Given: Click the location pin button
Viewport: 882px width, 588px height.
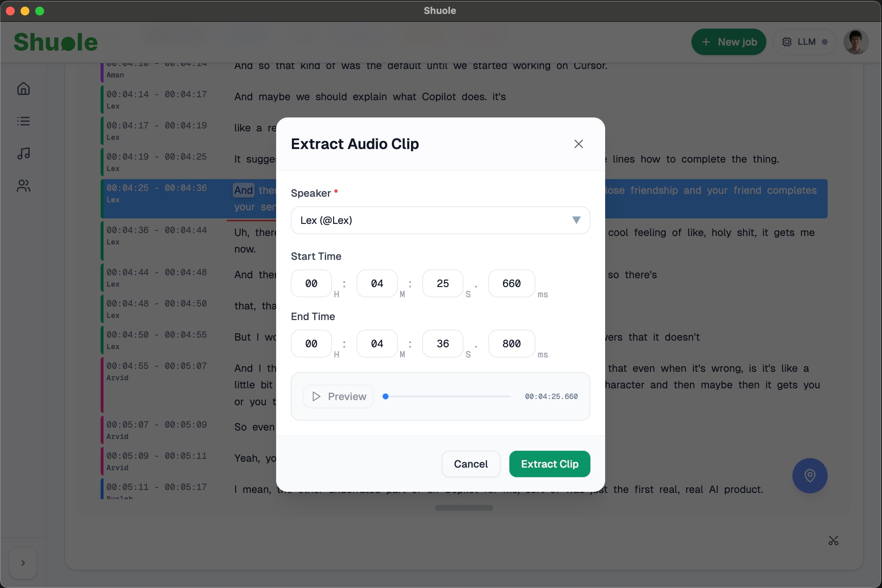Looking at the screenshot, I should [x=810, y=475].
